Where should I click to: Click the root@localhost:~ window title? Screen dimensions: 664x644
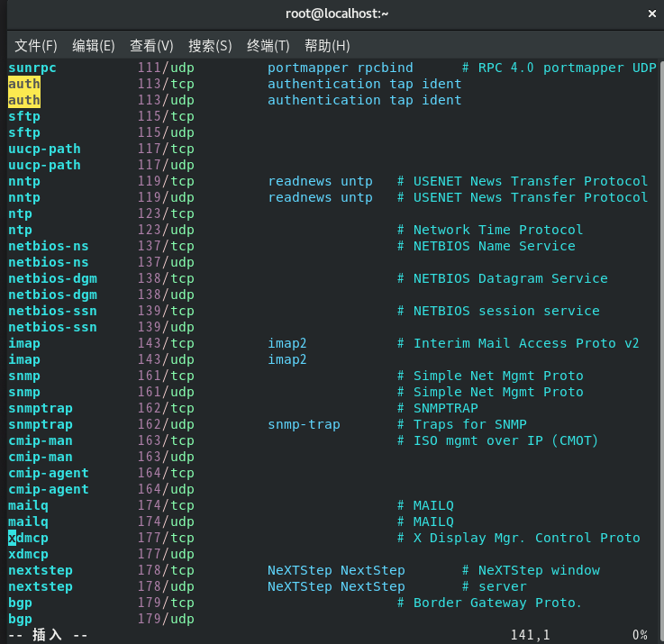tap(337, 14)
